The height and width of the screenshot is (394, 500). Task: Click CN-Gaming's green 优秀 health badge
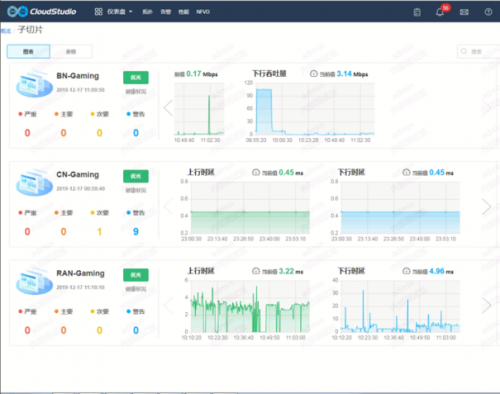[x=136, y=176]
